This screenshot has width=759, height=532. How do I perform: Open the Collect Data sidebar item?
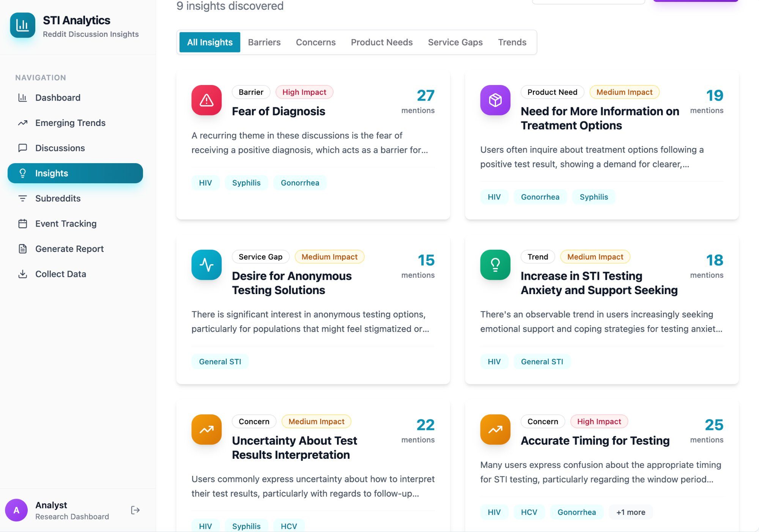tap(60, 274)
